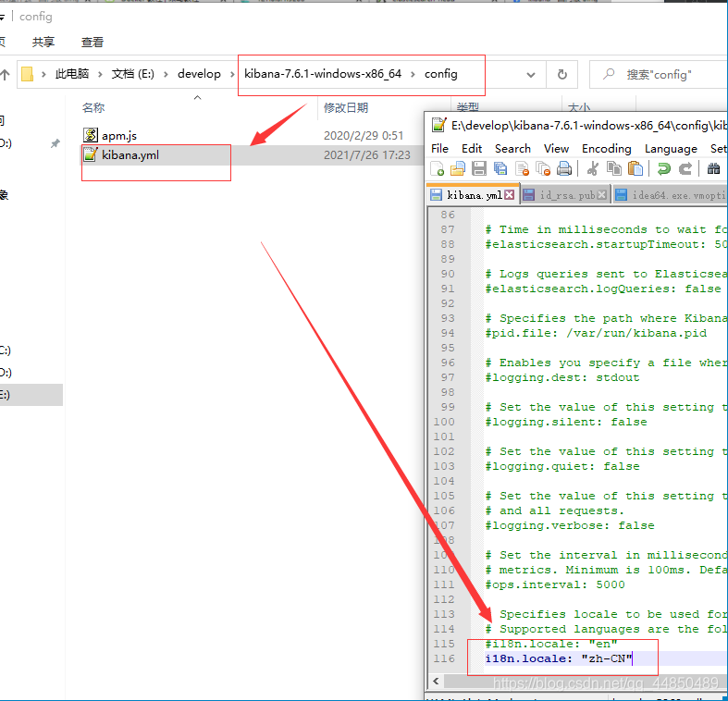This screenshot has height=701, width=728.
Task: Switch to the idea64.exe.vmoptions tab
Action: click(671, 195)
